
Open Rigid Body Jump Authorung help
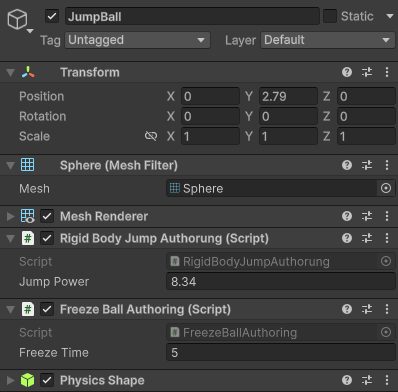pos(347,238)
